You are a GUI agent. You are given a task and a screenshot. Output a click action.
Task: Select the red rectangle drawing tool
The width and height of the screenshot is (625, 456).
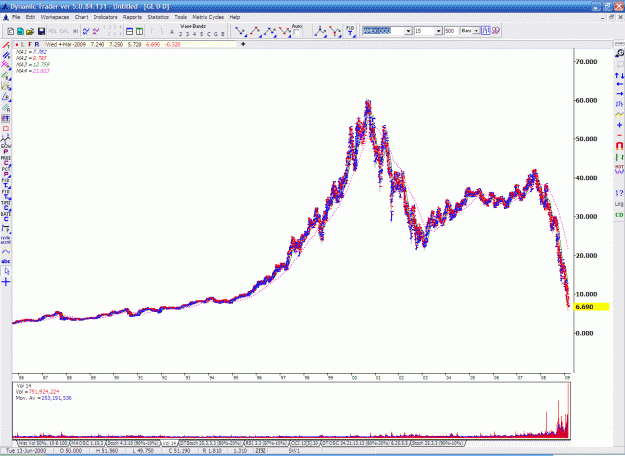pos(6,129)
